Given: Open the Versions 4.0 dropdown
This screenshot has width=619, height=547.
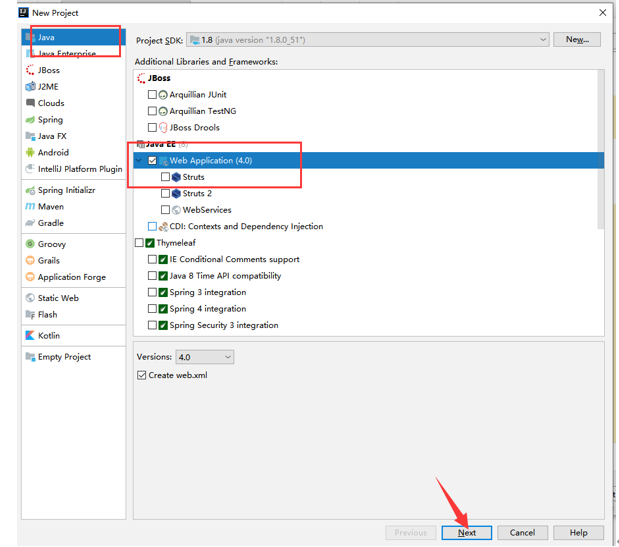Looking at the screenshot, I should coord(204,357).
